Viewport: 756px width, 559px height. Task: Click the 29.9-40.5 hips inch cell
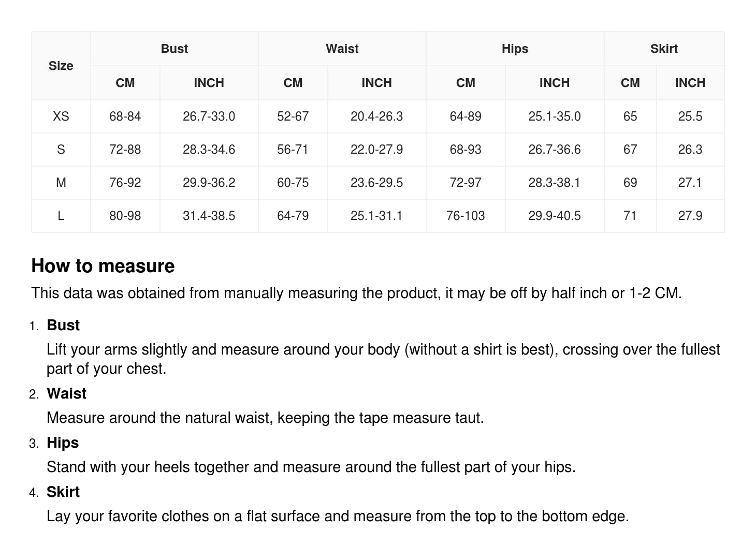click(554, 216)
